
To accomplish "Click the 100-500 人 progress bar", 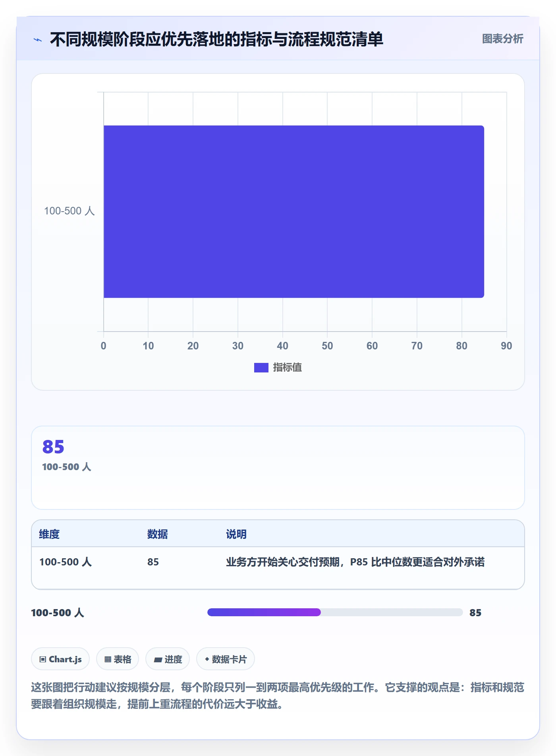I will click(335, 612).
